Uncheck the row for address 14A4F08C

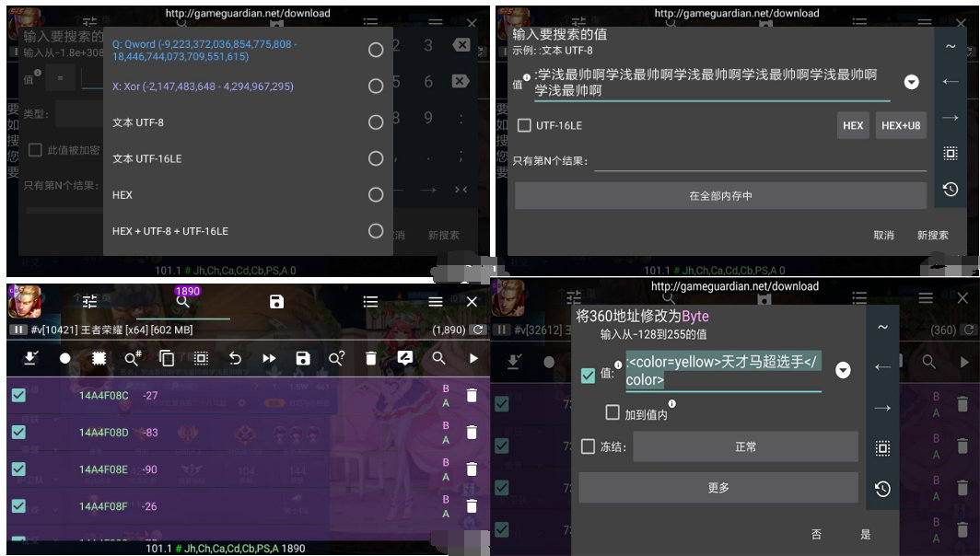18,395
